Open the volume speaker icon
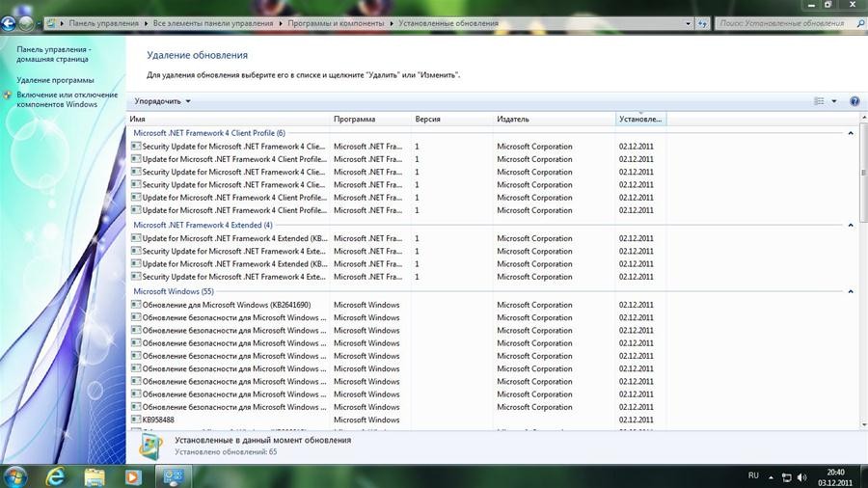The width and height of the screenshot is (868, 488). tap(802, 477)
